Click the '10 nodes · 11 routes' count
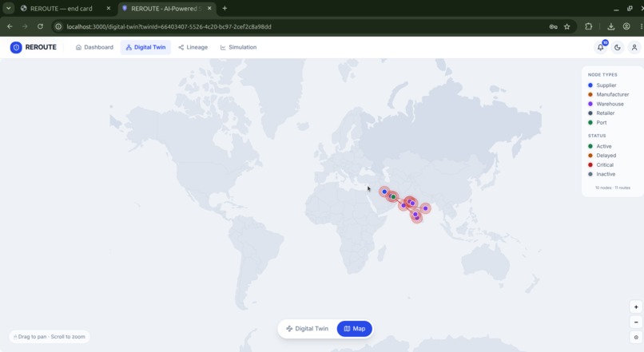Viewport: 644px width, 352px height. [x=612, y=188]
